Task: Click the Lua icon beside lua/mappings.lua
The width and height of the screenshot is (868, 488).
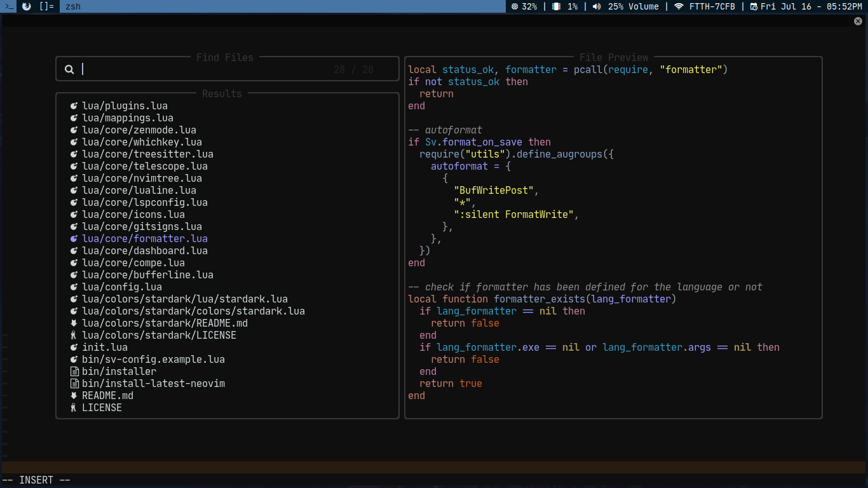Action: click(74, 118)
